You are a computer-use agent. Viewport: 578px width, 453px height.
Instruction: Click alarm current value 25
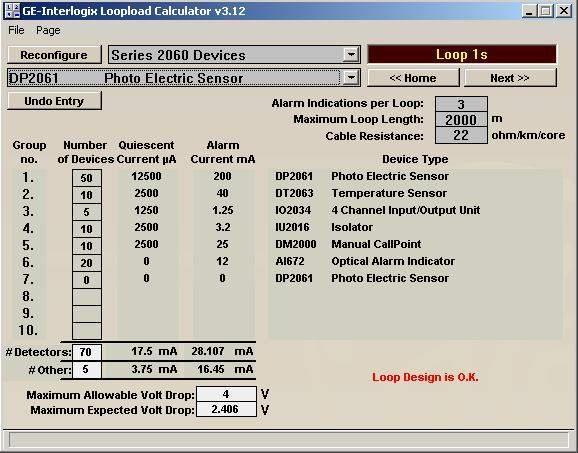coord(222,244)
